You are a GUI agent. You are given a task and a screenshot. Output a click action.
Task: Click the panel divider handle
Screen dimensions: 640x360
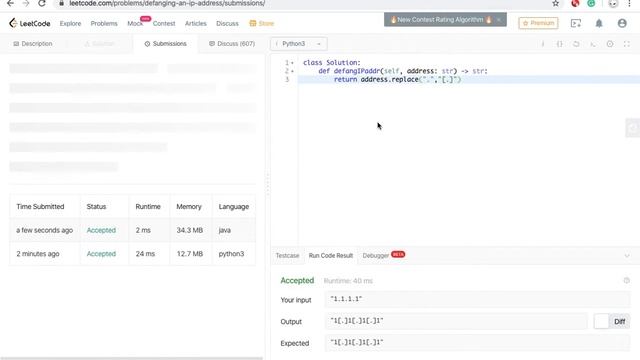point(268,184)
